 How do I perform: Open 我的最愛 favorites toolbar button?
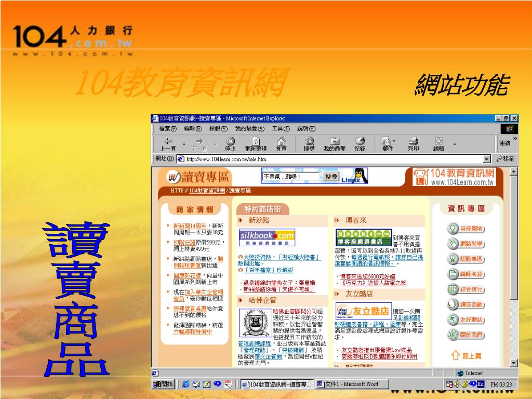pos(335,144)
